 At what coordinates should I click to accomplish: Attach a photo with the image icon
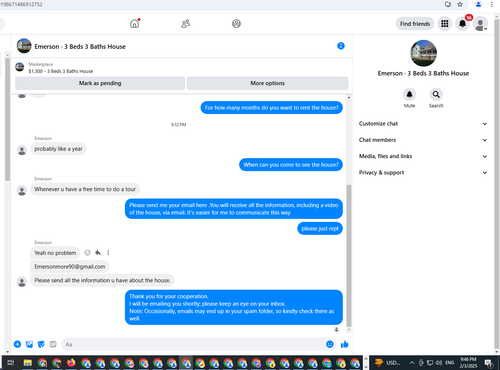29,344
